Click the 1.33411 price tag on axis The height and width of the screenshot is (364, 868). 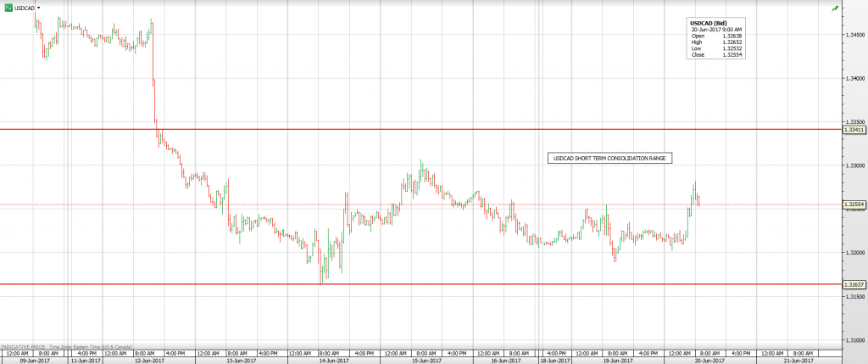(x=854, y=130)
